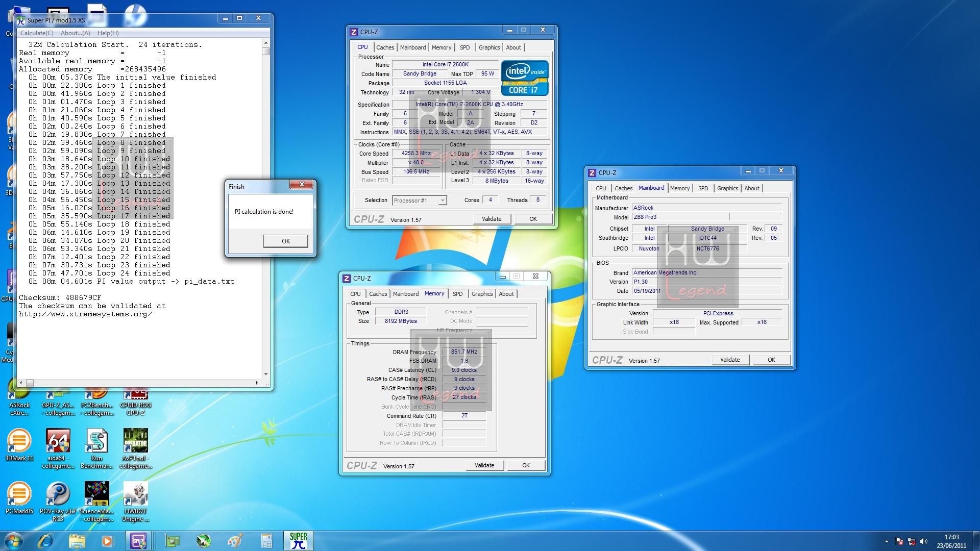
Task: Open the Paint palette taskbar icon
Action: (235, 541)
